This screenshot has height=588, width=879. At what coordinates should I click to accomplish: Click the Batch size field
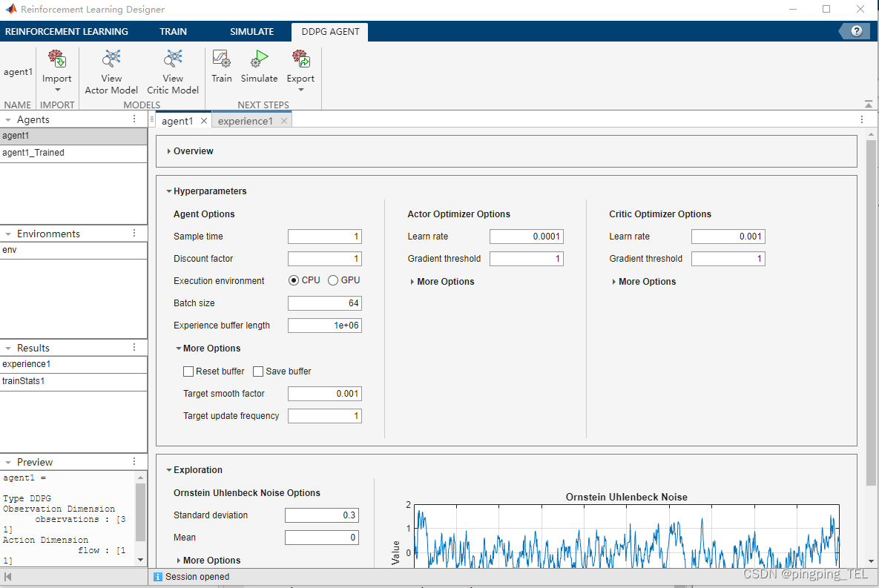325,303
